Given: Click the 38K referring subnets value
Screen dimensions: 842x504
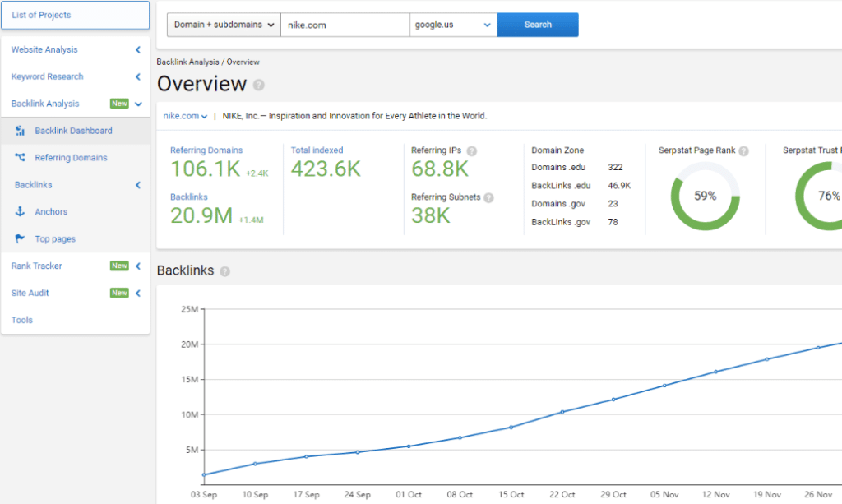Looking at the screenshot, I should pyautogui.click(x=431, y=215).
